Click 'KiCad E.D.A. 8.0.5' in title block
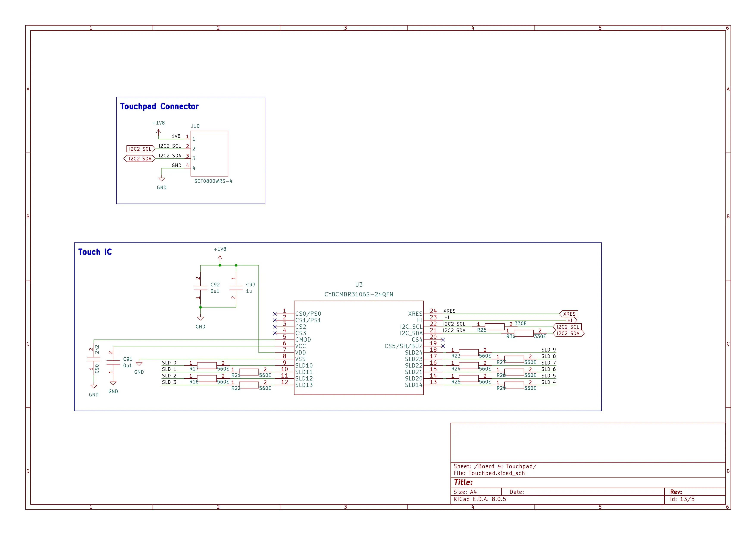Viewport: 756px width, 535px height. tap(480, 499)
